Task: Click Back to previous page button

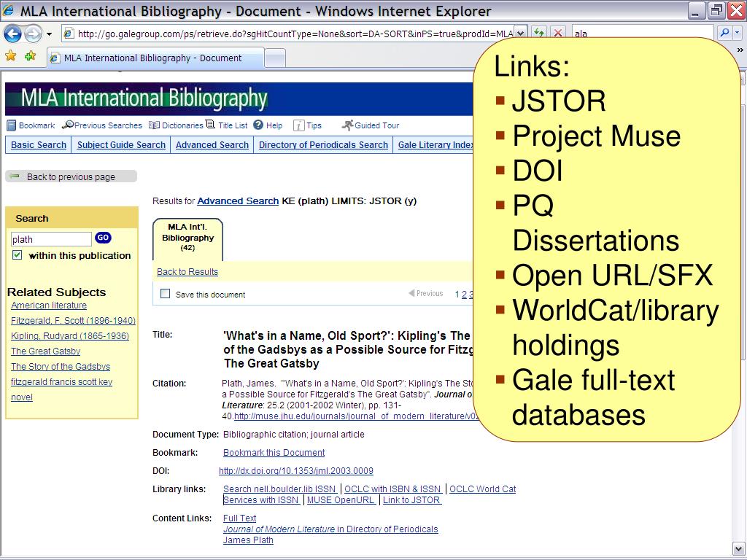Action: [x=71, y=176]
